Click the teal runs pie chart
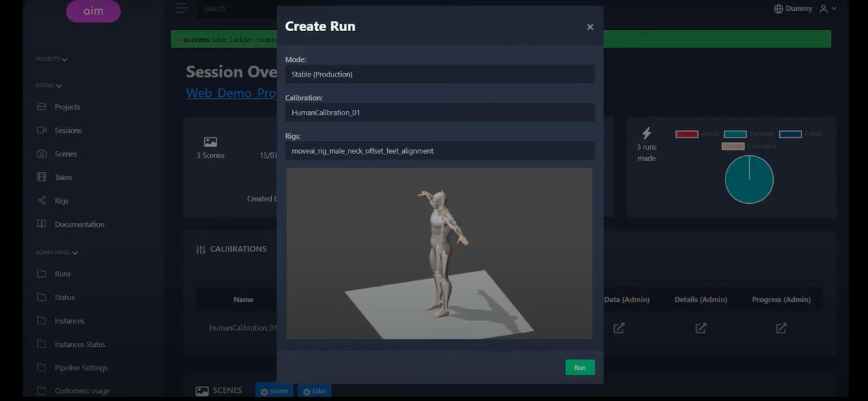 [x=749, y=180]
